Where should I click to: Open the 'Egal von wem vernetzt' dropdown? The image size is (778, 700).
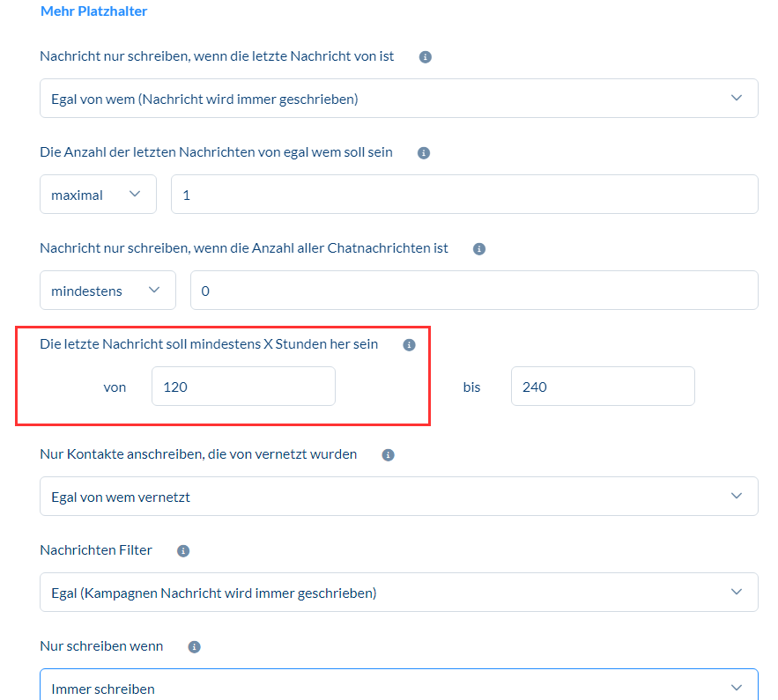[x=398, y=497]
